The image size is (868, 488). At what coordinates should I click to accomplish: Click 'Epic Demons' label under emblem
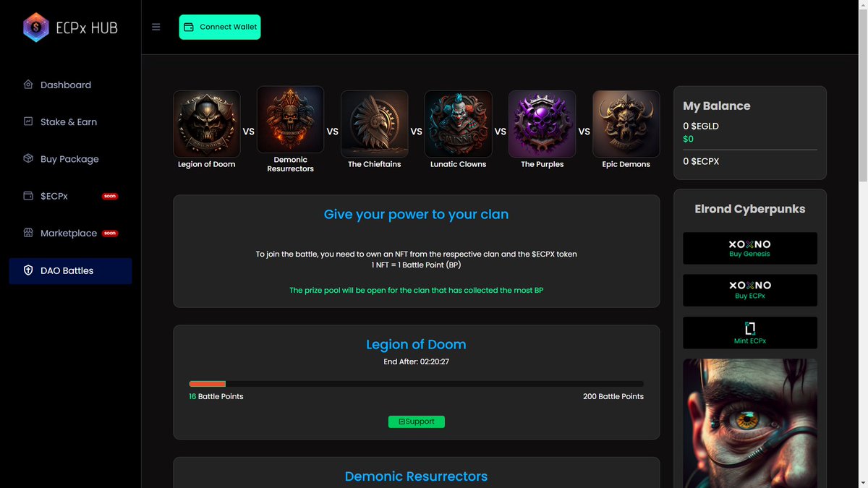click(626, 164)
